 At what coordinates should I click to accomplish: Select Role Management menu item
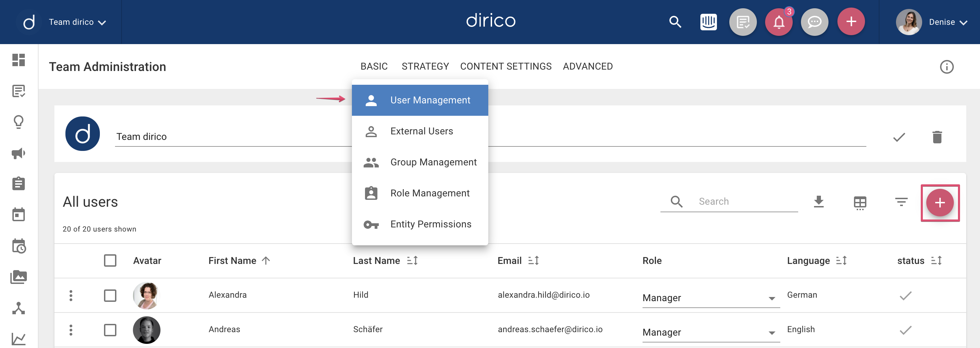tap(420, 193)
